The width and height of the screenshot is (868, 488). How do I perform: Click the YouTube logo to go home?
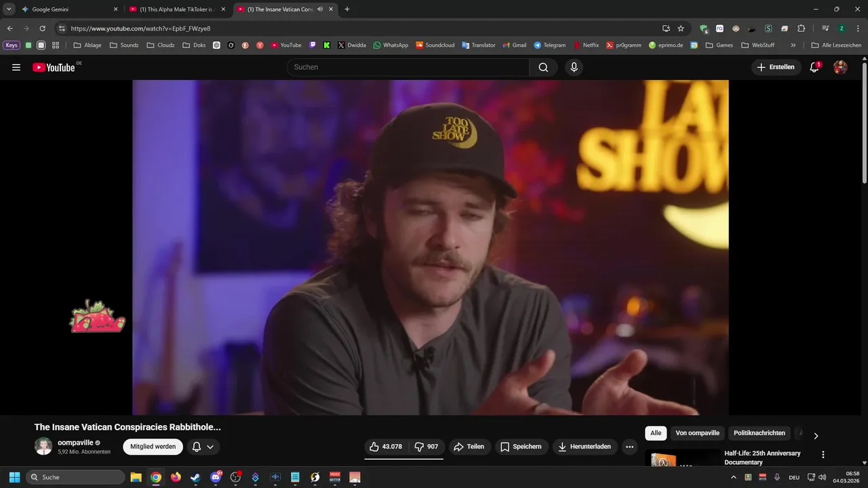click(54, 67)
